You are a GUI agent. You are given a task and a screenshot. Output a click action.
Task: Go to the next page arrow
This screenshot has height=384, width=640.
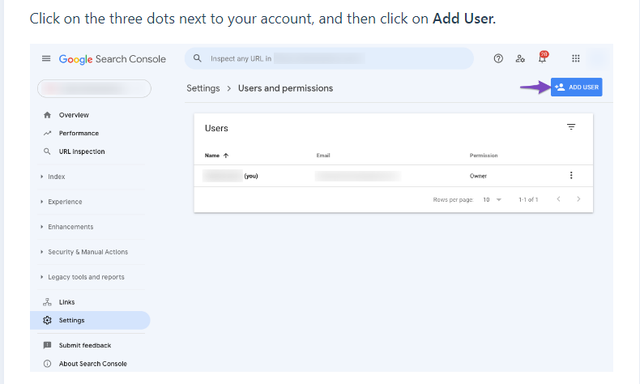click(578, 199)
